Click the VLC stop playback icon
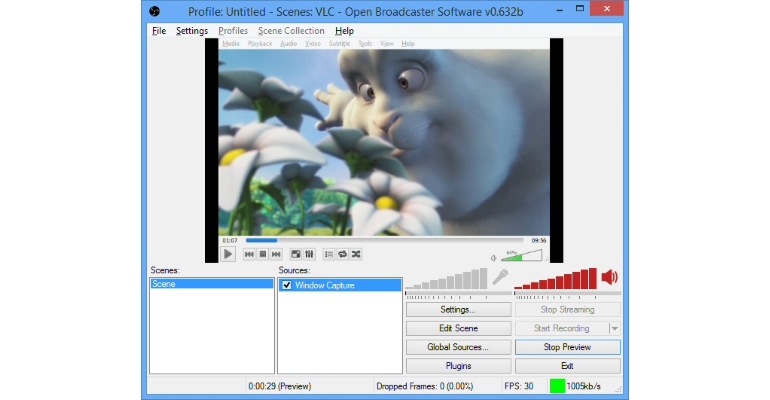This screenshot has height=400, width=770. (x=263, y=254)
